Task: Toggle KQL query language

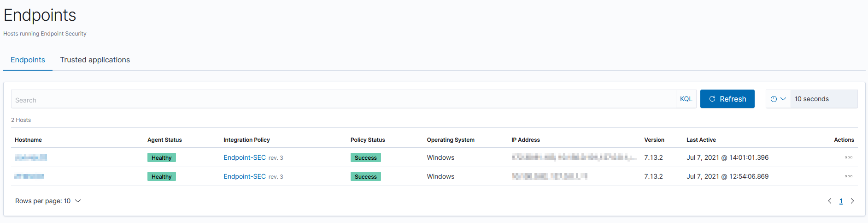Action: [x=686, y=99]
